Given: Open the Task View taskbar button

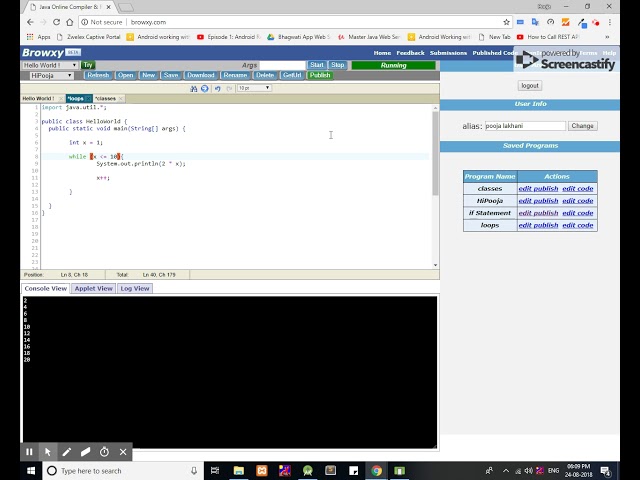Looking at the screenshot, I should (x=215, y=471).
